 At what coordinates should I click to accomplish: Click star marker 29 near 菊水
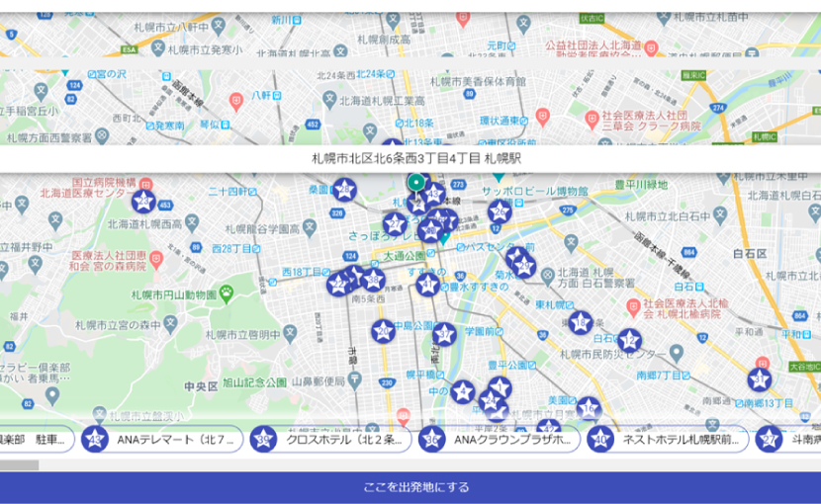pyautogui.click(x=522, y=264)
